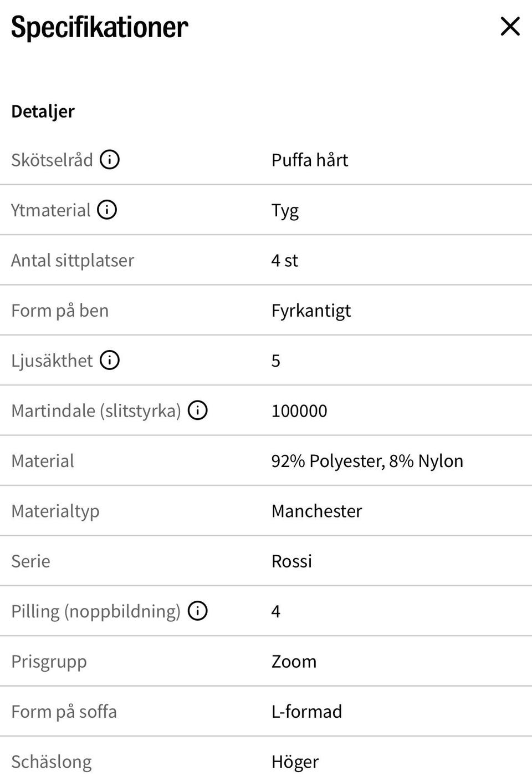The image size is (532, 781).
Task: Click the Tyg surface material value
Action: 285,211
